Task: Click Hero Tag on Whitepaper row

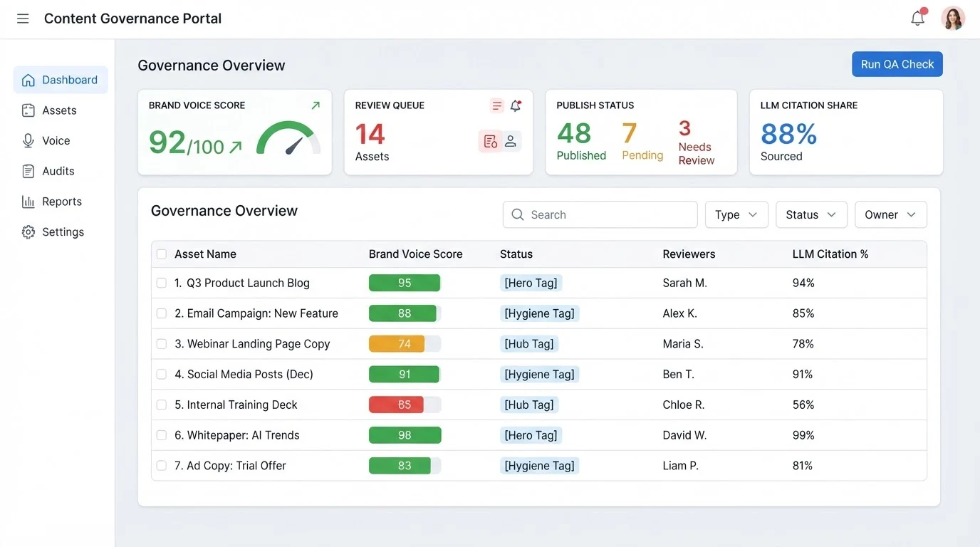Action: coord(531,435)
